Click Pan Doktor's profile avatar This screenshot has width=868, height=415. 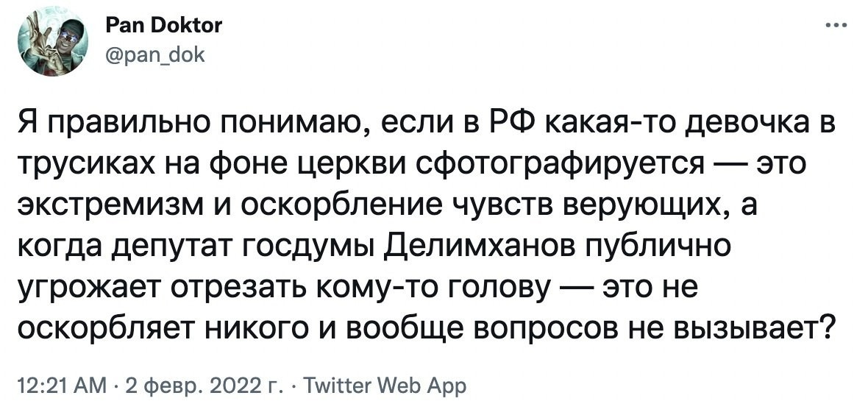click(x=49, y=40)
